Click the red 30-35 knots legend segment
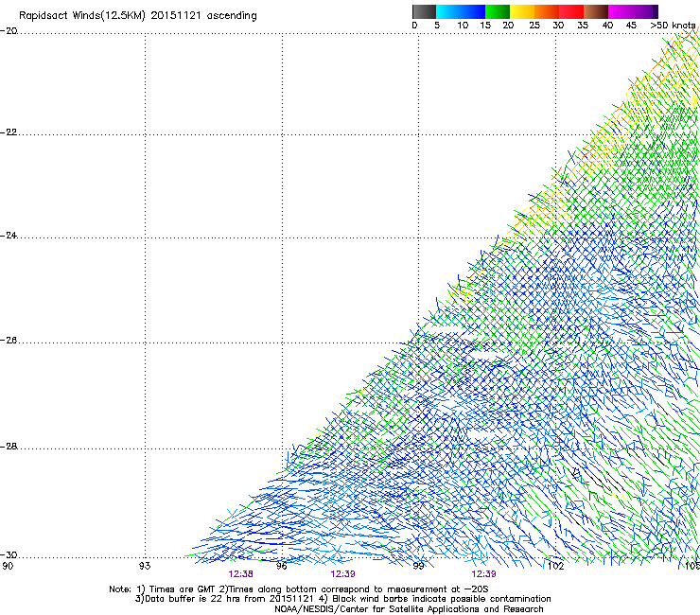 coord(571,11)
